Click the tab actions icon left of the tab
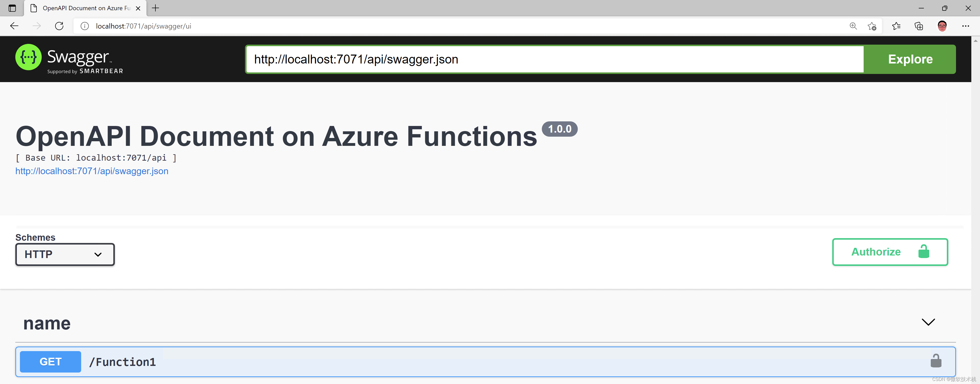Image resolution: width=980 pixels, height=384 pixels. click(12, 8)
